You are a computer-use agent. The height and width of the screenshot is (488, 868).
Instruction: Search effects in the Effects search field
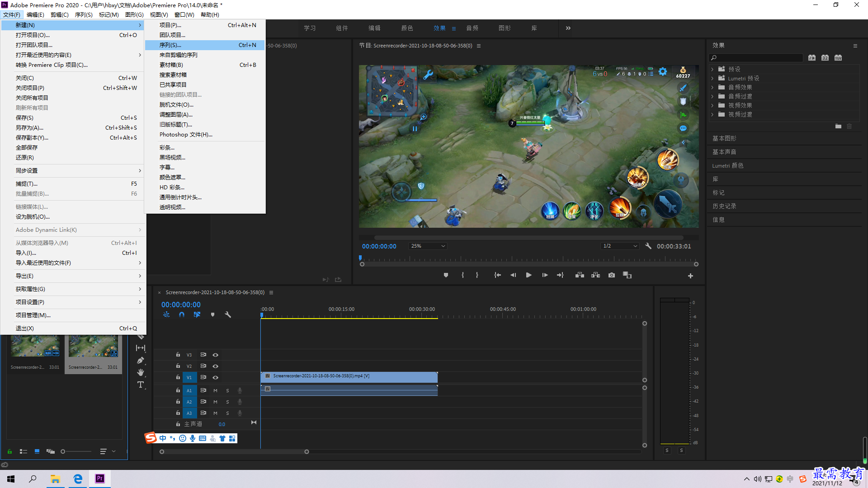click(756, 58)
